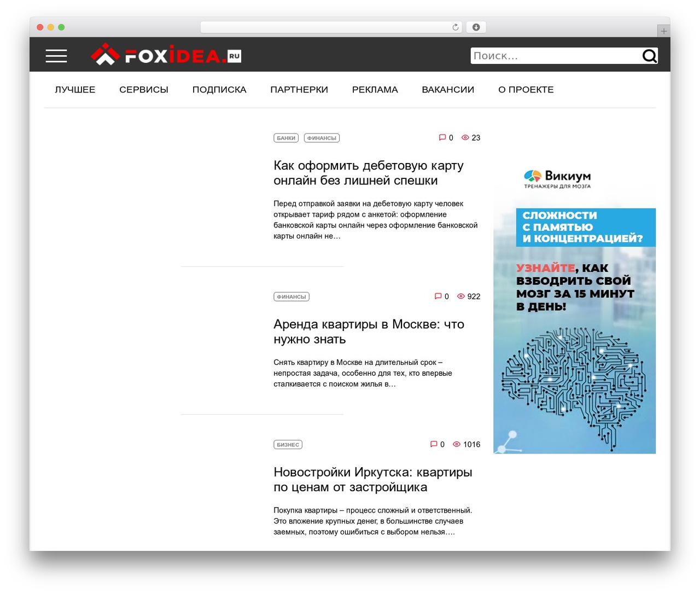Viewport: 700px width, 593px height.
Task: Focus the Поиск search field
Action: tap(556, 56)
